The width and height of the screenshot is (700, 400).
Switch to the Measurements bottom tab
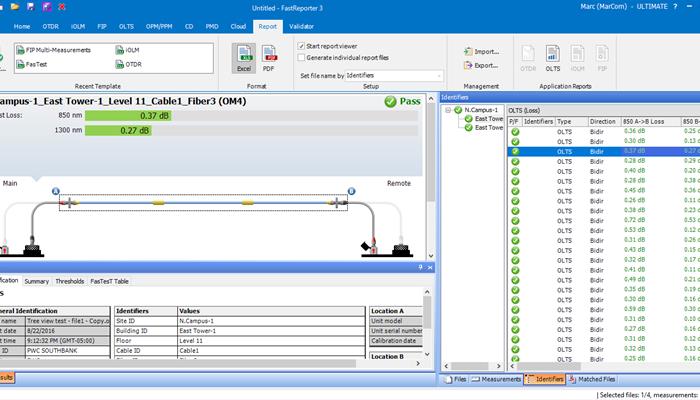496,379
